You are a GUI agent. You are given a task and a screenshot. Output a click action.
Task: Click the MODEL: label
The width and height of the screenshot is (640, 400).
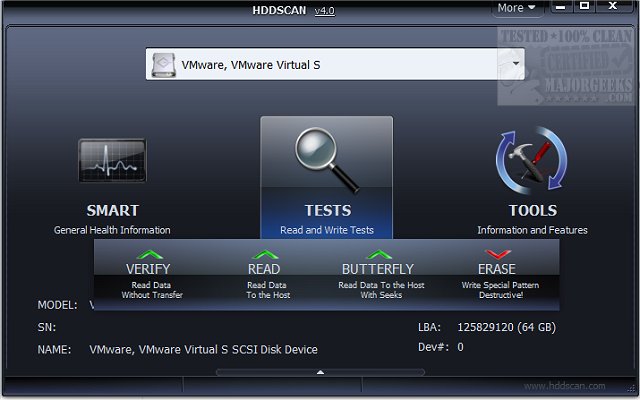57,305
